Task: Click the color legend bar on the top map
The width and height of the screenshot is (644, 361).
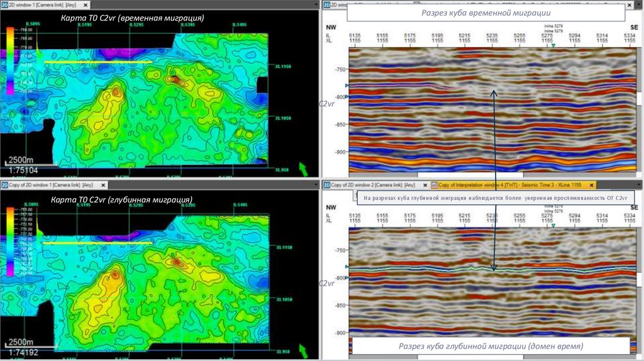Action: coord(10,61)
